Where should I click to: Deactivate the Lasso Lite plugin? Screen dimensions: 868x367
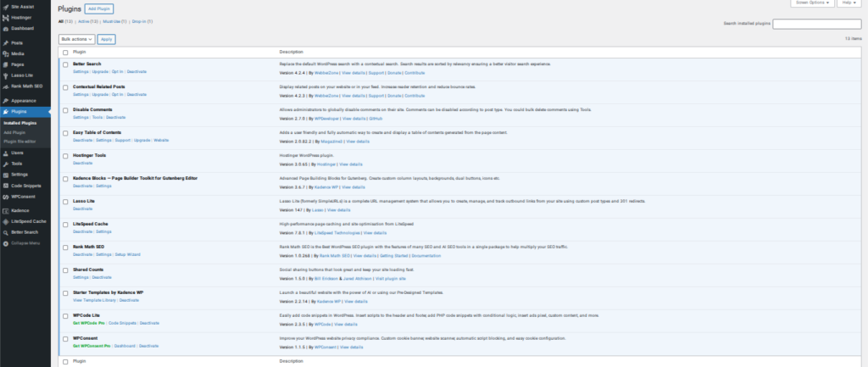(x=82, y=209)
